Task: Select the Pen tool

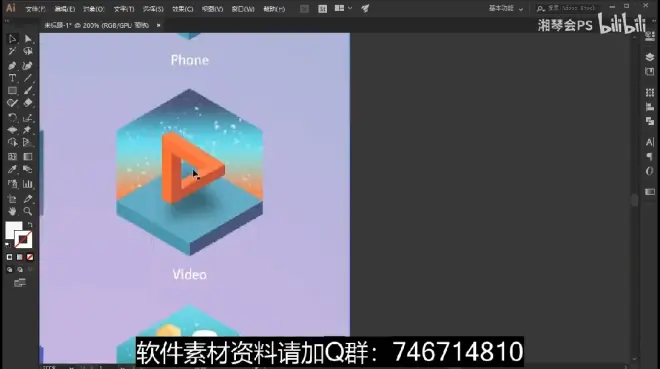Action: 12,65
